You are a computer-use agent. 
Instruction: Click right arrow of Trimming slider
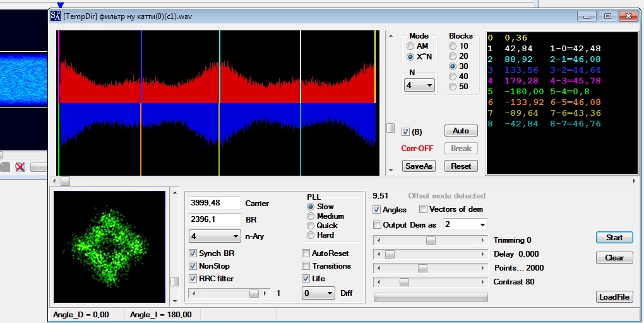[482, 240]
